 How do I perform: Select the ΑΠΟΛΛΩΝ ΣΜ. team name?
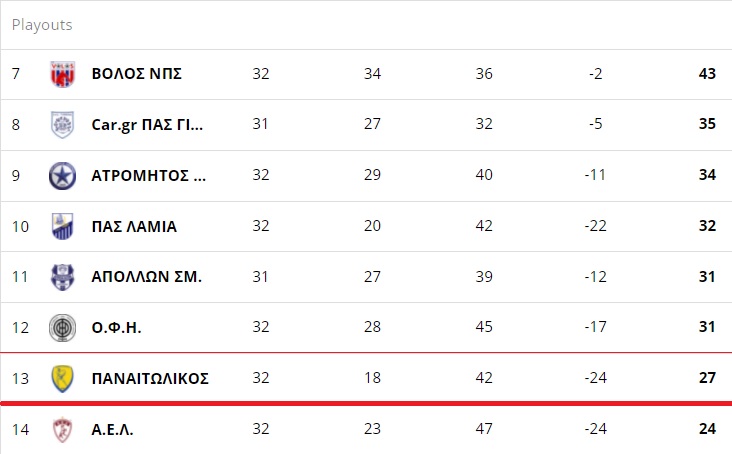(147, 277)
